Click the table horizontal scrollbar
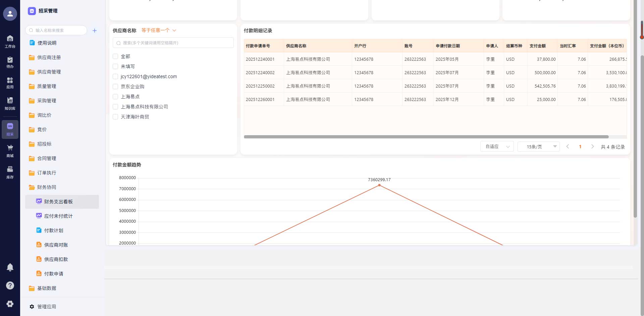The height and width of the screenshot is (316, 644). [426, 137]
